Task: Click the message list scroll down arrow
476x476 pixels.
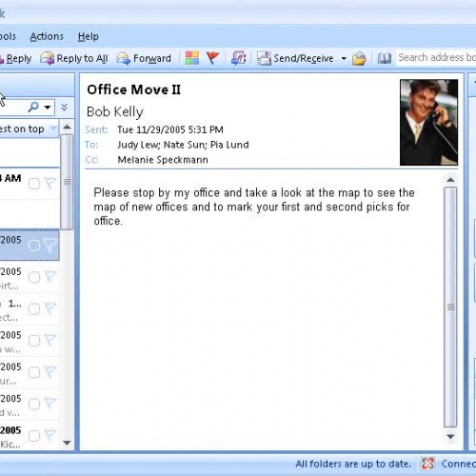Action: pyautogui.click(x=67, y=443)
